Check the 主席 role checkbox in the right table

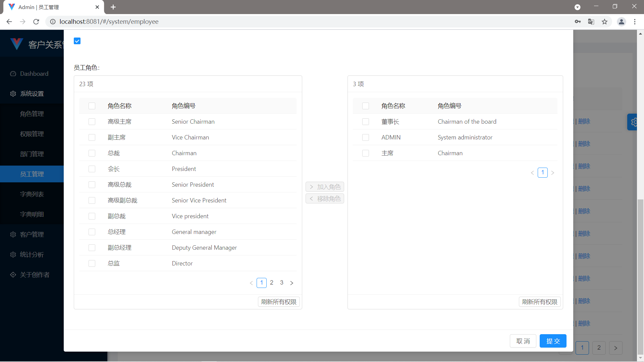366,153
